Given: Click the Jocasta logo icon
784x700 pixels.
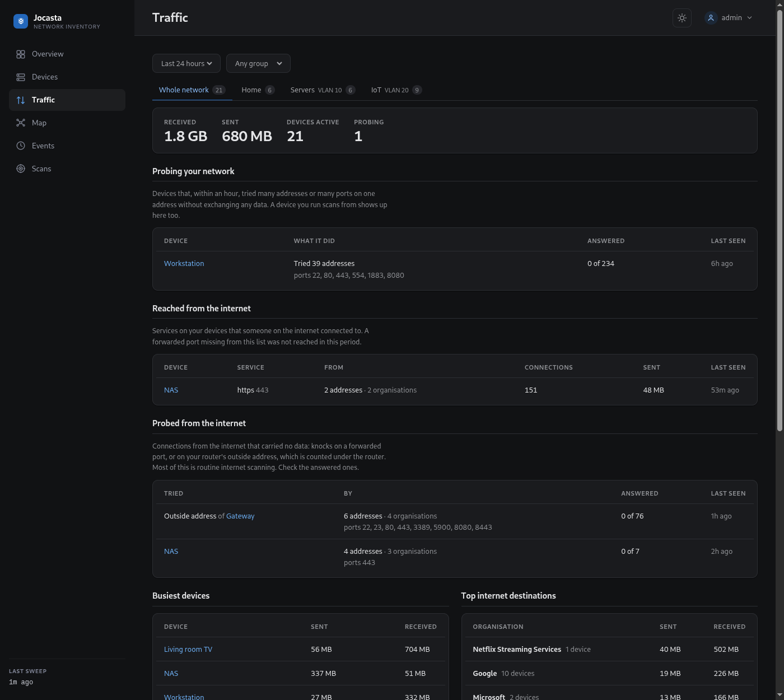Looking at the screenshot, I should tap(21, 21).
